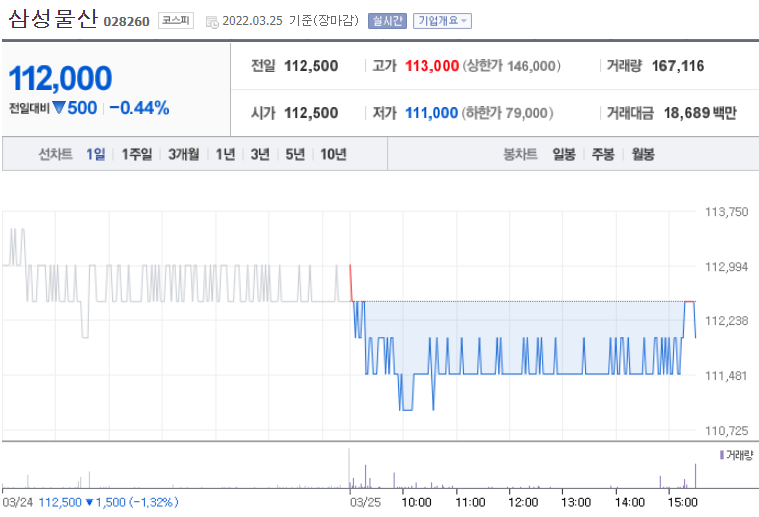
Task: Click the 03/25 date axis label
Action: point(365,502)
